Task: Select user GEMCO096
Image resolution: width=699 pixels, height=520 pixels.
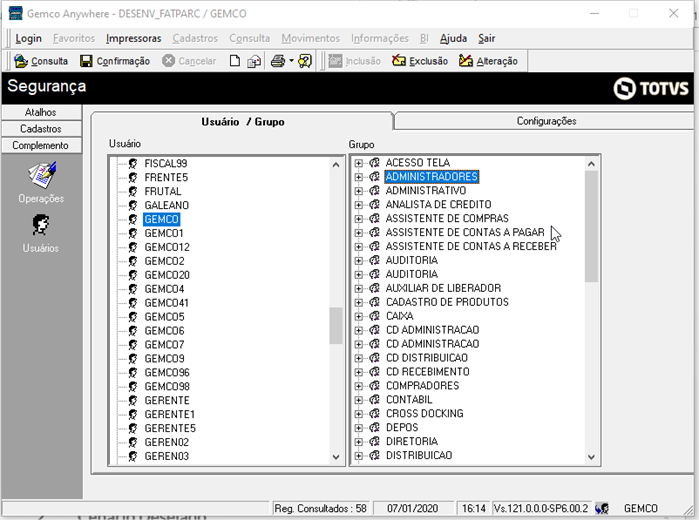Action: pyautogui.click(x=167, y=372)
